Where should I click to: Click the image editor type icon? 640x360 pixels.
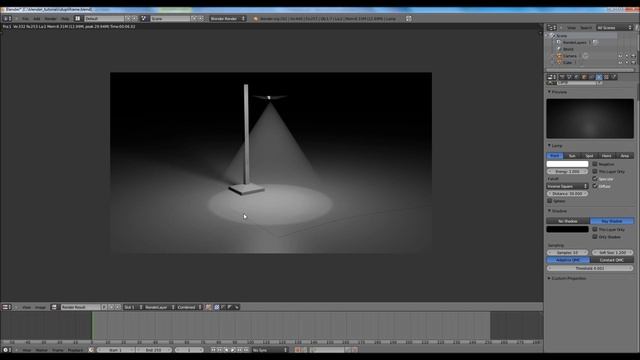coord(6,307)
